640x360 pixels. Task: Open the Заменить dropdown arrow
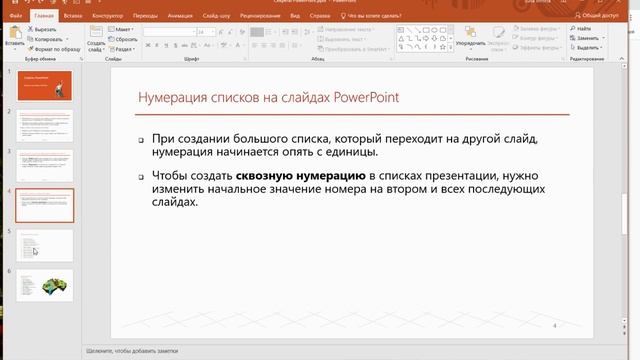point(603,38)
